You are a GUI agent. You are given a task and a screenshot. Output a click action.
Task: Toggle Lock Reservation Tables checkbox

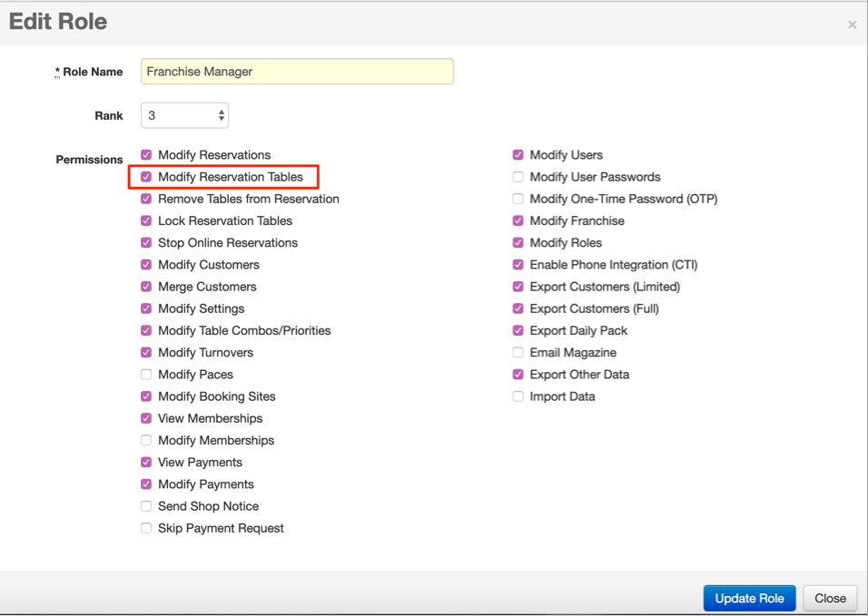[x=146, y=220]
